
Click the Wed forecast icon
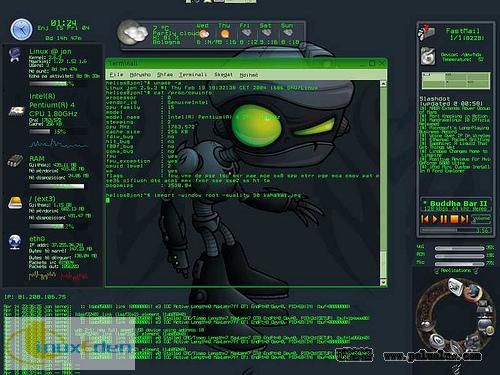tap(203, 34)
